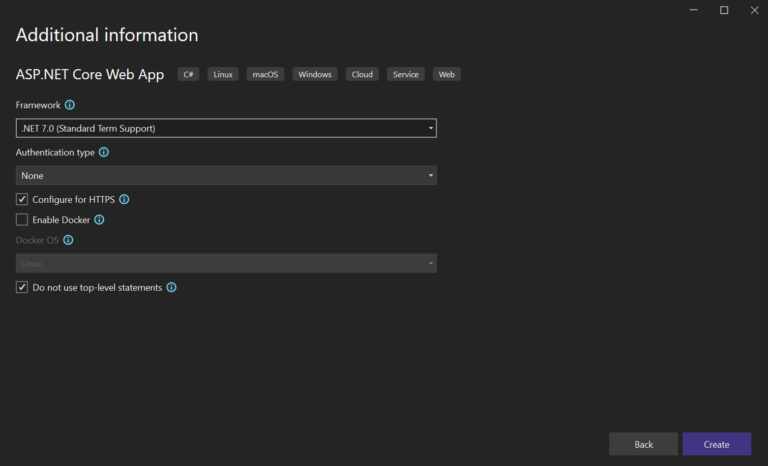
Task: Click the Authentication type info icon
Action: [x=104, y=153]
